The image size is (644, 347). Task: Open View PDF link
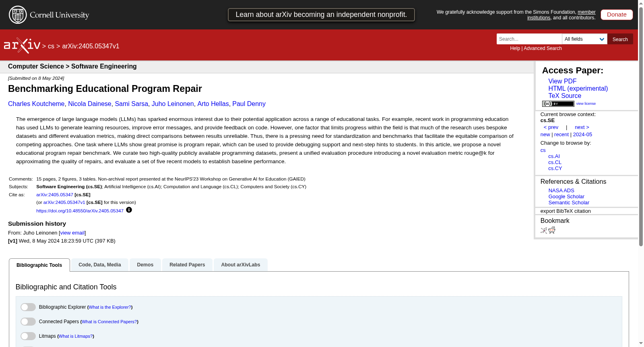pyautogui.click(x=562, y=81)
